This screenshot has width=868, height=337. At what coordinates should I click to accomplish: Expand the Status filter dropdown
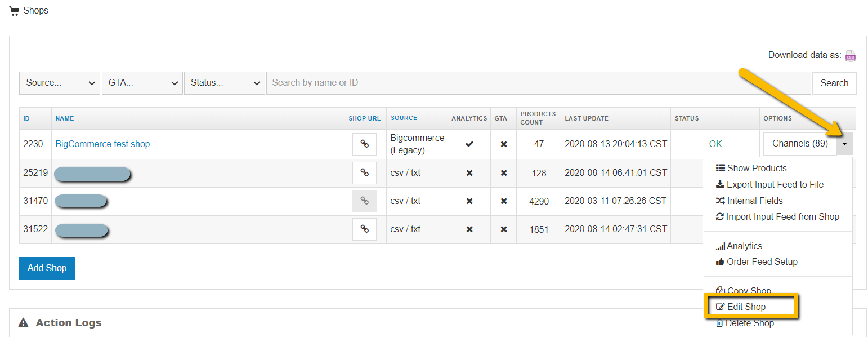pos(224,83)
